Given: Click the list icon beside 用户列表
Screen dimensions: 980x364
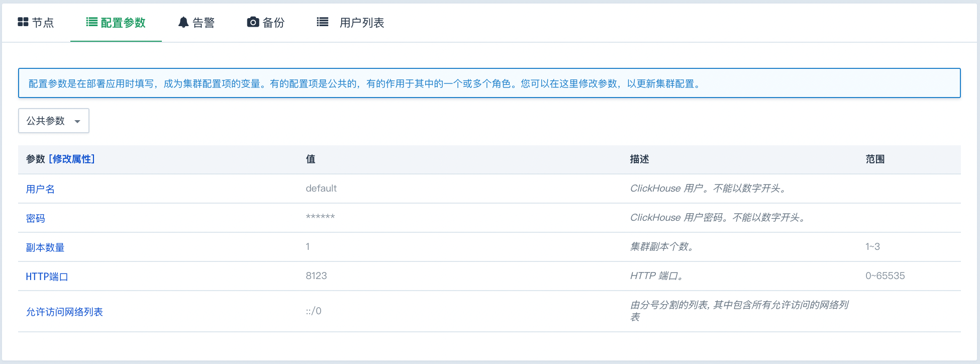Looking at the screenshot, I should [323, 22].
